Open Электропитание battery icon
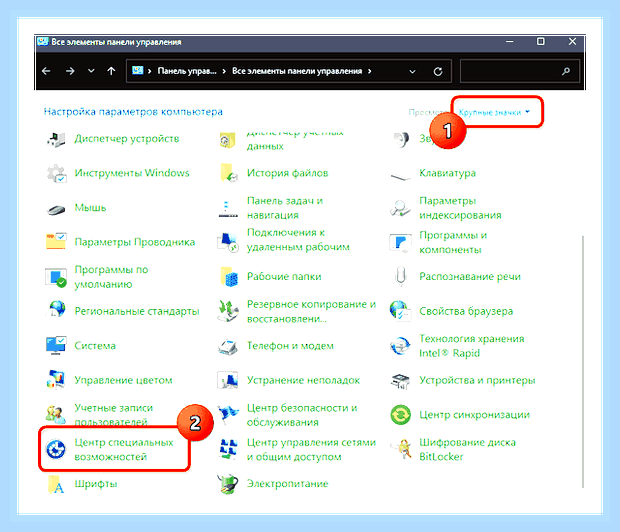The width and height of the screenshot is (620, 532). pyautogui.click(x=228, y=484)
